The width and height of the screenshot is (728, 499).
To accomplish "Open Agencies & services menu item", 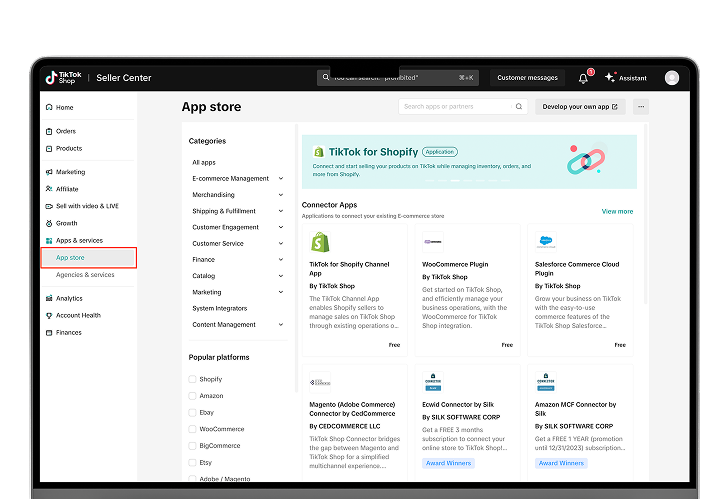I will click(85, 274).
